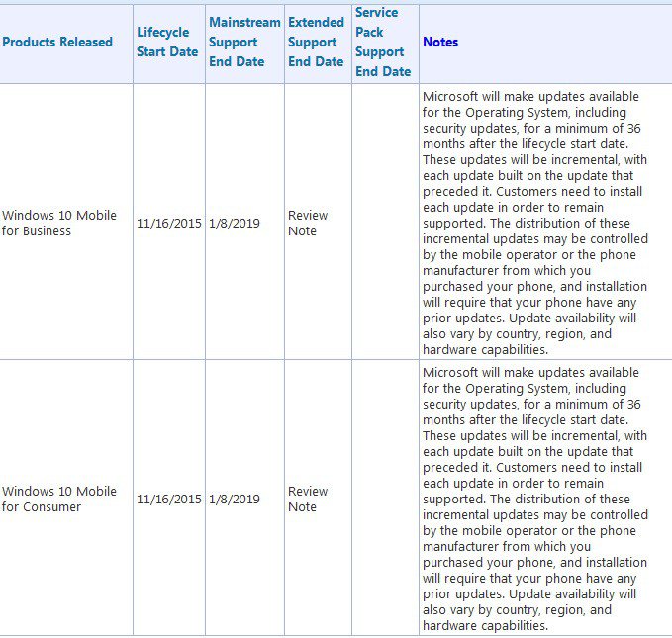
Task: Click Service Pack Support End Date header
Action: coord(382,42)
